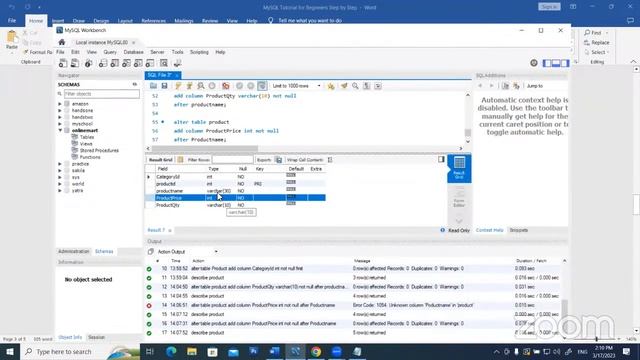Viewport: 640px width, 360px height.
Task: Select the Form Editor side button
Action: pos(459,198)
